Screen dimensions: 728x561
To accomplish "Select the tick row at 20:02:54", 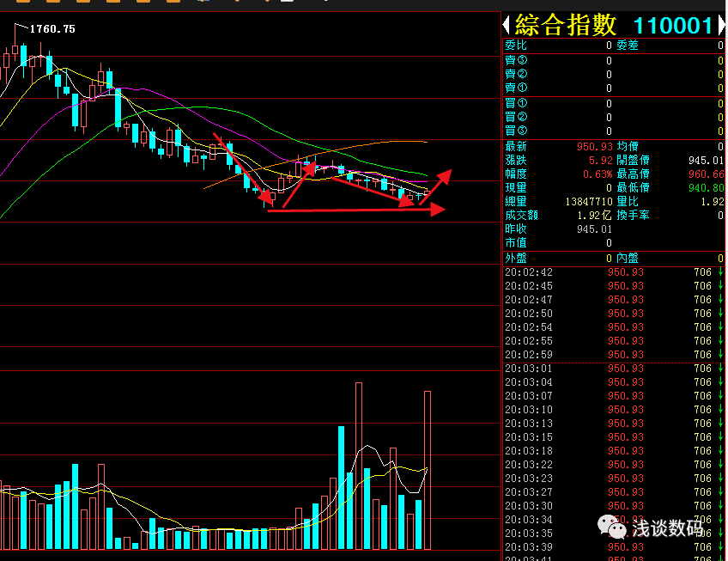I will pyautogui.click(x=614, y=327).
